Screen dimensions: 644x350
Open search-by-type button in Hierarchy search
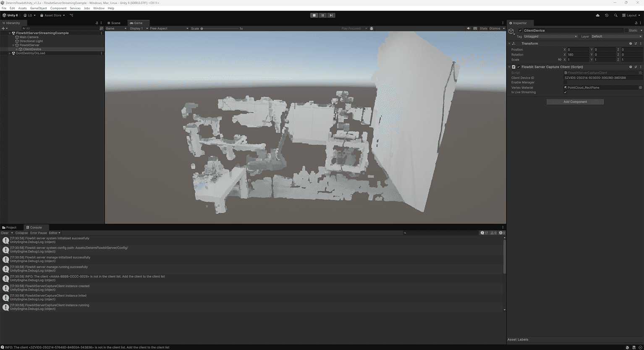click(101, 29)
